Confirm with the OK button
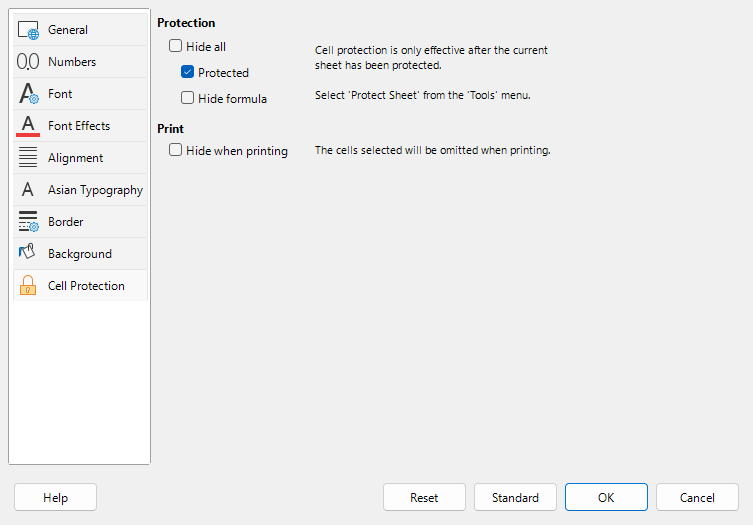The height and width of the screenshot is (525, 753). point(606,497)
